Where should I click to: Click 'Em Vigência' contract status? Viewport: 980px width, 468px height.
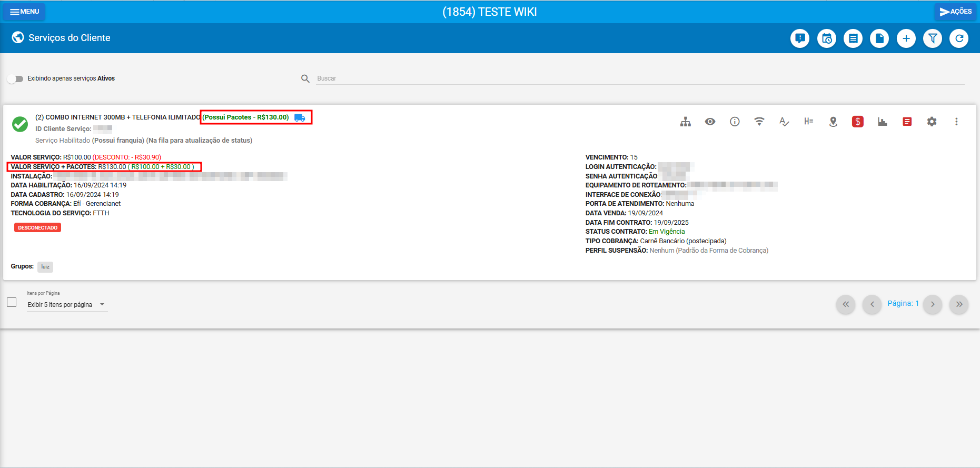(667, 232)
